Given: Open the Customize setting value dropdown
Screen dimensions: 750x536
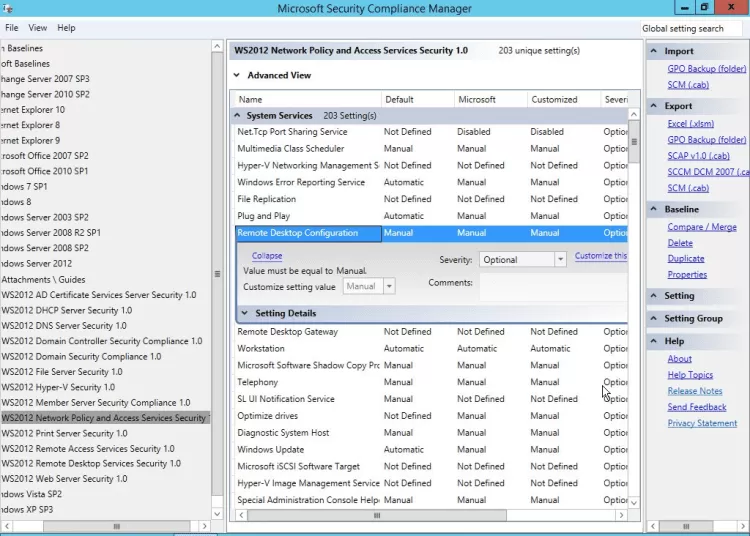Looking at the screenshot, I should click(389, 287).
